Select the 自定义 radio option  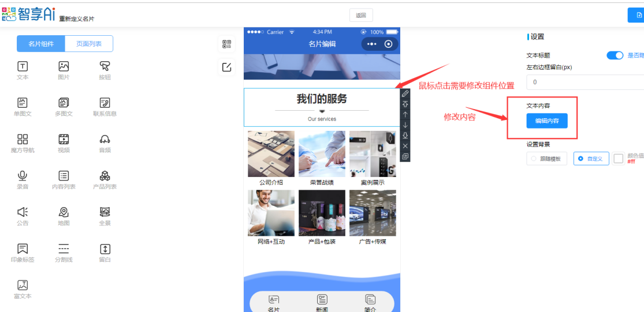(x=591, y=159)
